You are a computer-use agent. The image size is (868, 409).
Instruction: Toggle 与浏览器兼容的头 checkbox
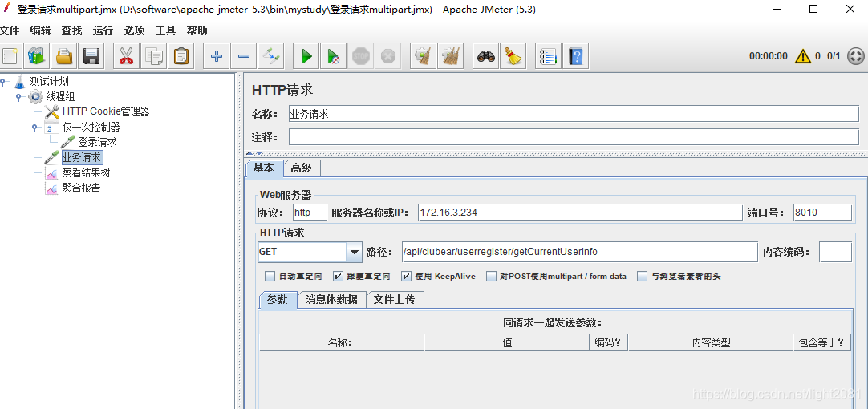click(642, 276)
